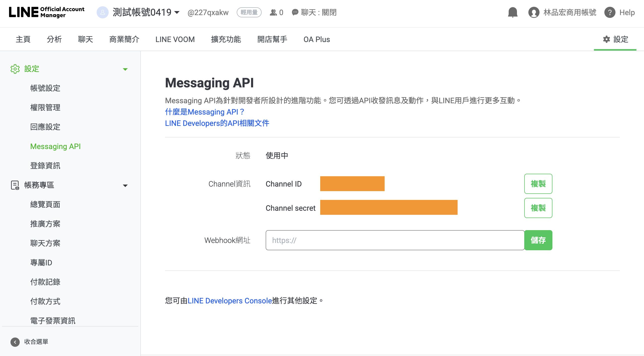Click the 設定 gear tab at top right

(615, 39)
